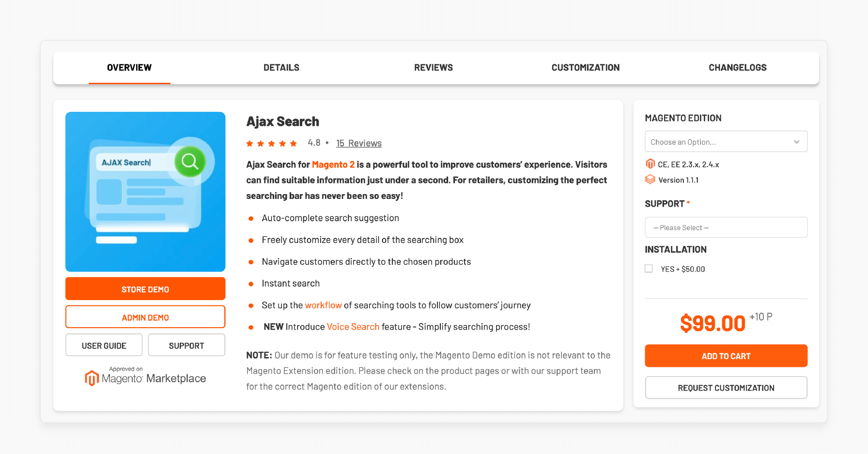
Task: Switch to the Details tab
Action: coord(281,67)
